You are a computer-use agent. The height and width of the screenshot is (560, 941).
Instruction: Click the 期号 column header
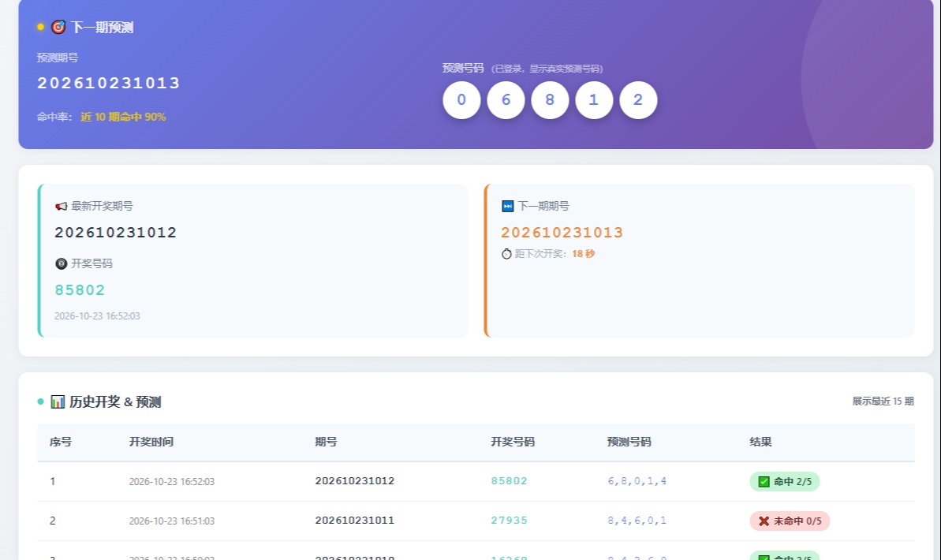click(326, 442)
